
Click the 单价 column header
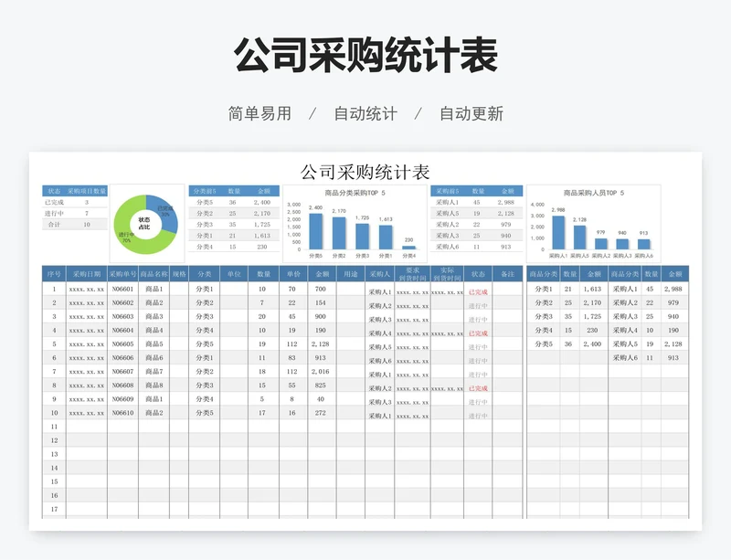pyautogui.click(x=293, y=274)
